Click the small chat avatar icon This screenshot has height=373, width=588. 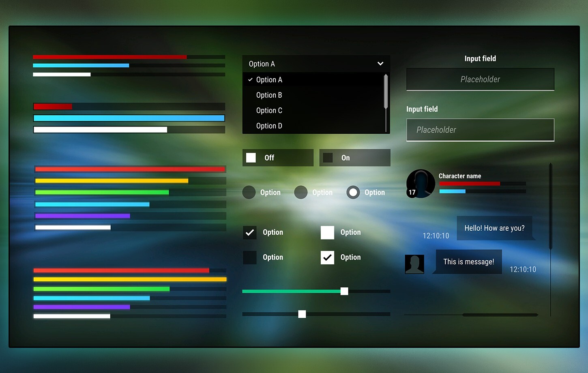(x=414, y=264)
